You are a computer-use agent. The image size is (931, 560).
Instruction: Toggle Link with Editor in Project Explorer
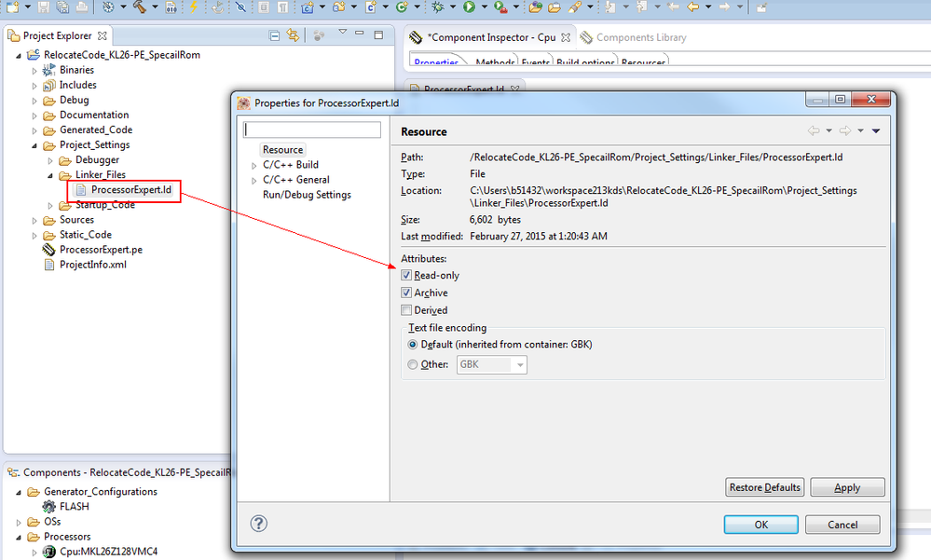click(293, 35)
